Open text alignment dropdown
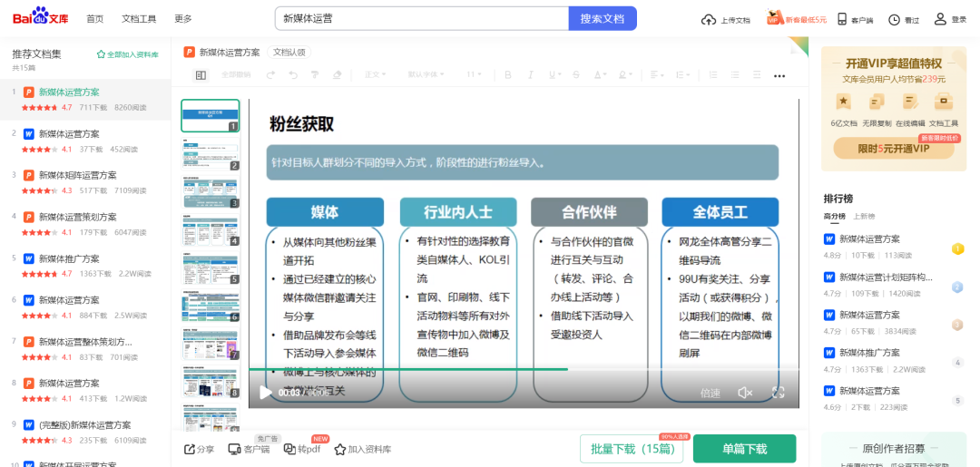 coord(656,75)
